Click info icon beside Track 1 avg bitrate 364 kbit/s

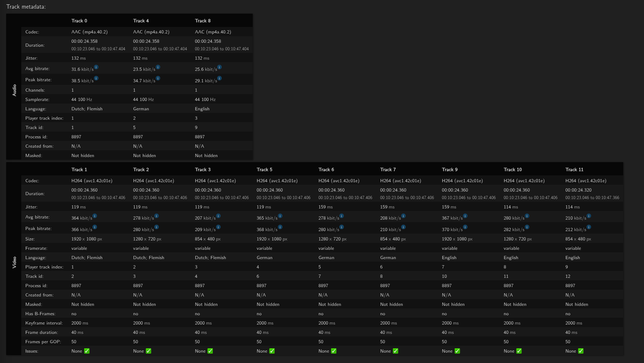95,216
